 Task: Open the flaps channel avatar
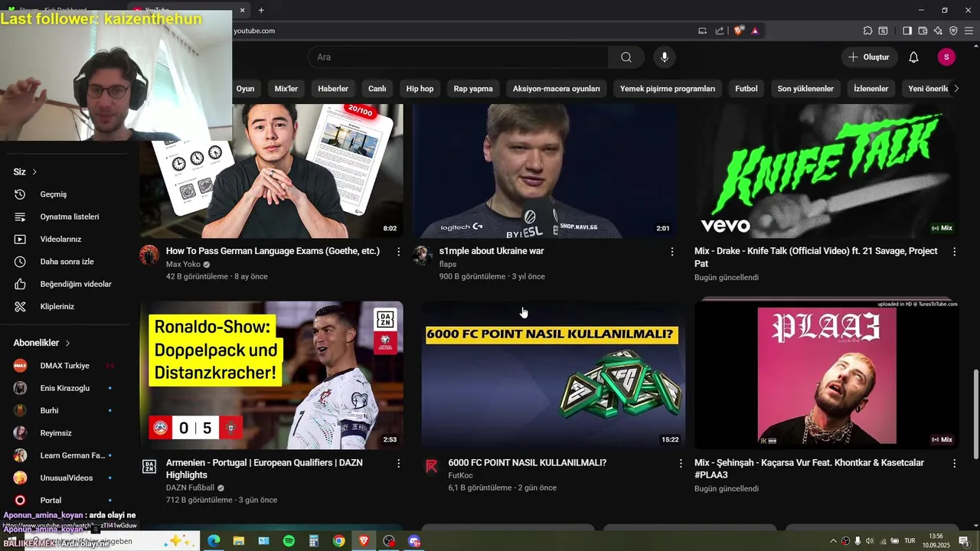(x=423, y=256)
